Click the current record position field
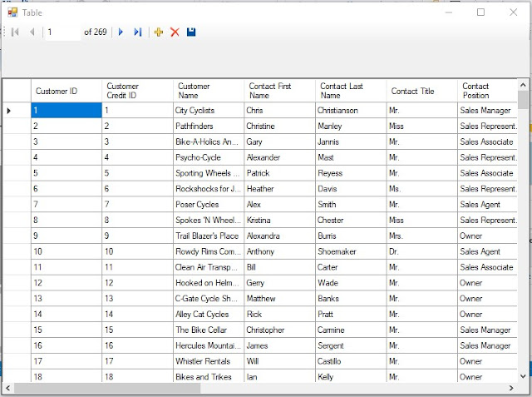This screenshot has width=532, height=397. coord(63,32)
